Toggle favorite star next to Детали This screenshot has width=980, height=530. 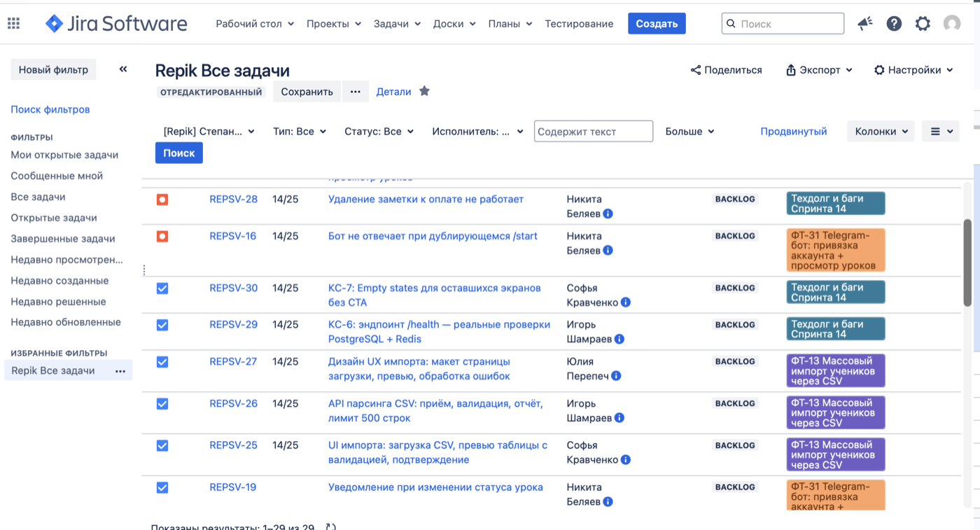coord(424,91)
